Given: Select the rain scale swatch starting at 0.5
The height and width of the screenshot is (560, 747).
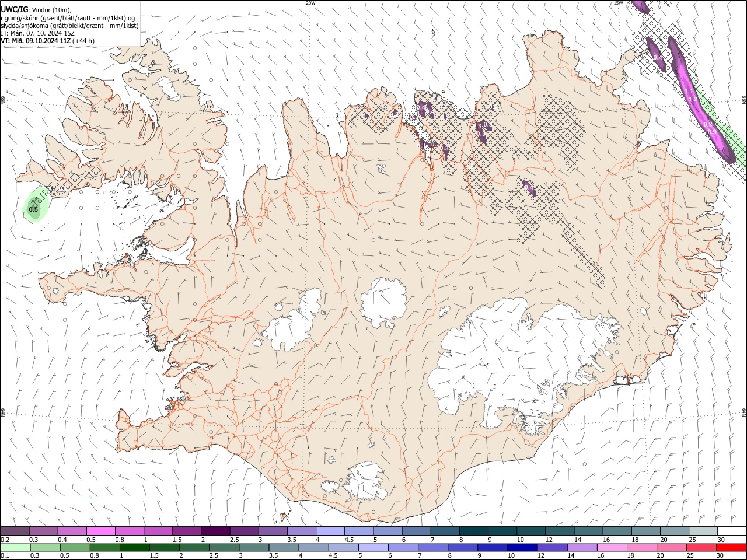Looking at the screenshot, I should pyautogui.click(x=74, y=547).
